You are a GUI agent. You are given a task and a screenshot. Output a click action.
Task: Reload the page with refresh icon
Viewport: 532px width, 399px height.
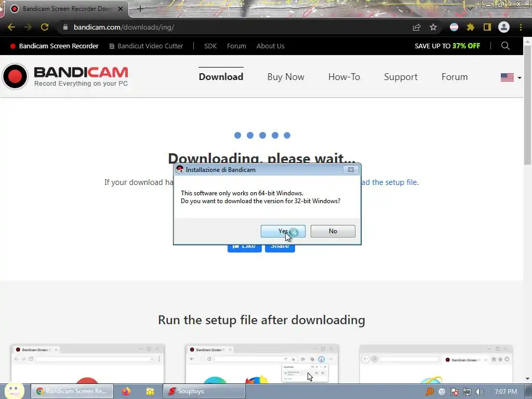click(45, 27)
